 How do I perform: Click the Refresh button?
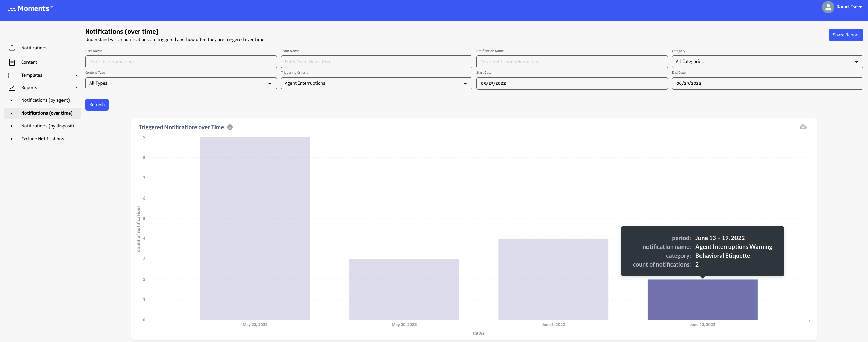coord(97,105)
